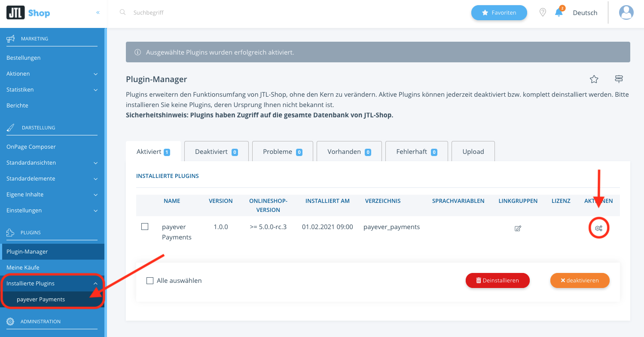Click the signpost help icon
Viewport: 644px width, 337px height.
click(x=619, y=79)
